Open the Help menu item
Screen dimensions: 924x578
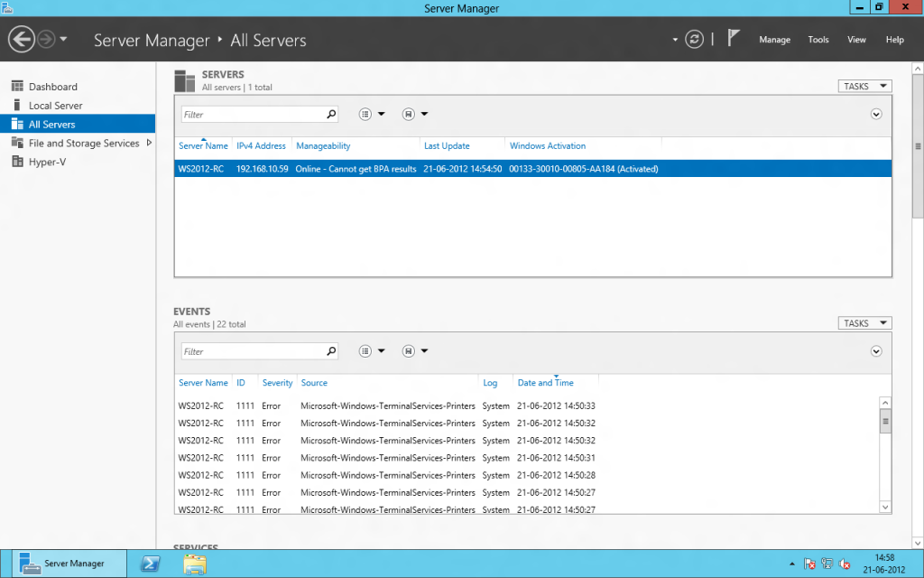coord(894,40)
